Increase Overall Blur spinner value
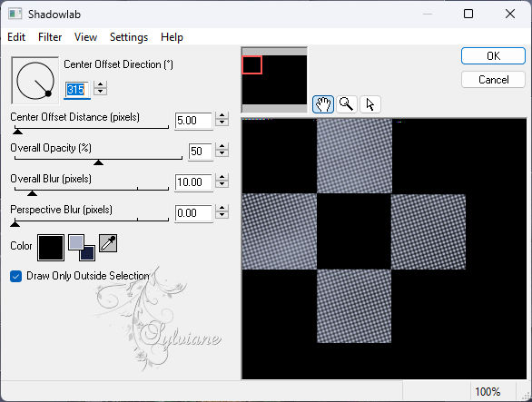Viewport: 532px width, 402px height. (x=222, y=178)
